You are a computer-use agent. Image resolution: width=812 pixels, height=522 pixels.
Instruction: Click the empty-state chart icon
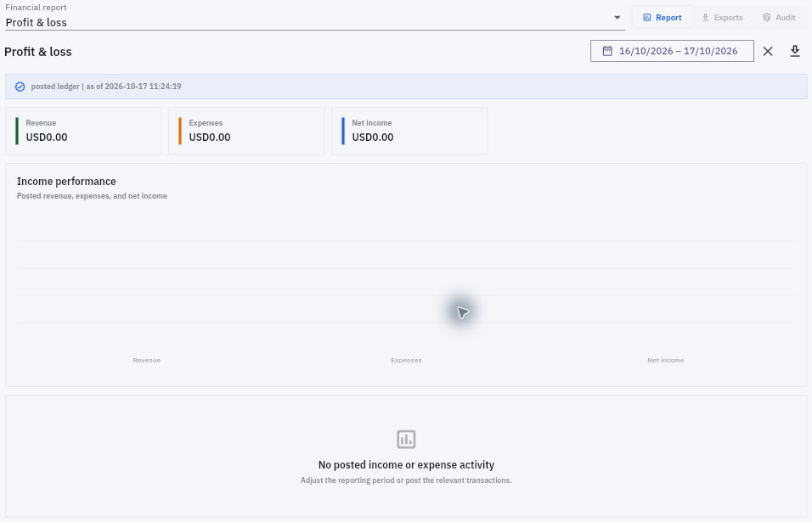pyautogui.click(x=406, y=439)
